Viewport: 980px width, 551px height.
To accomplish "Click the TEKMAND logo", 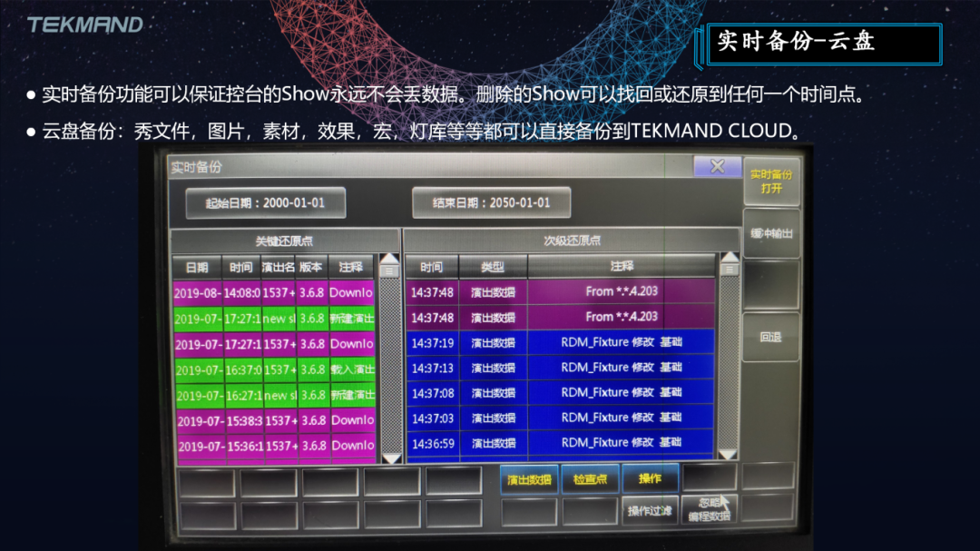I will coord(85,25).
